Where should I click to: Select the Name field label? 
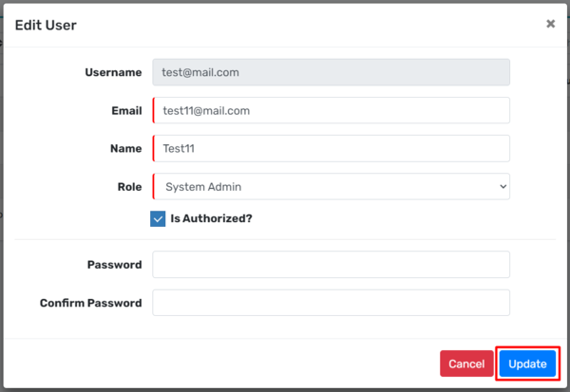(x=126, y=148)
